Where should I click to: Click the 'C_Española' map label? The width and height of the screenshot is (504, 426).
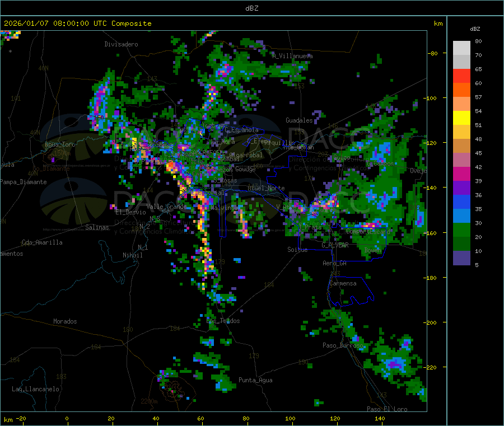point(241,130)
